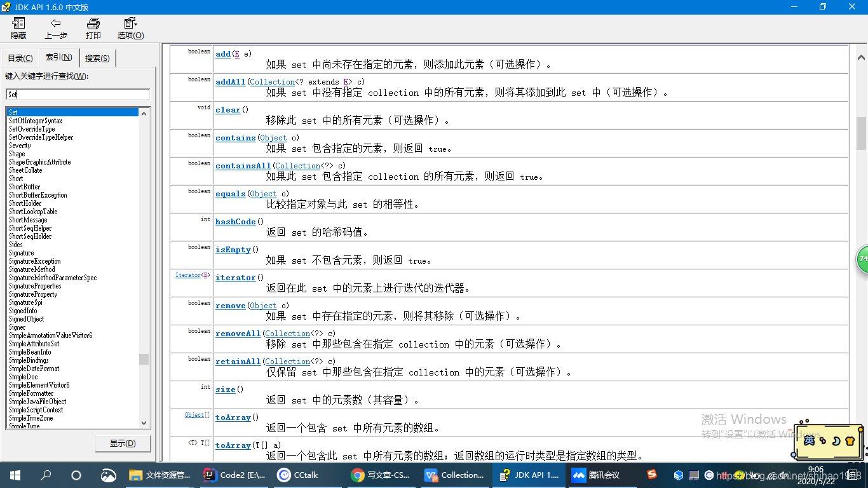Select the 索引 (Index) tab
The height and width of the screenshot is (488, 868).
click(58, 57)
